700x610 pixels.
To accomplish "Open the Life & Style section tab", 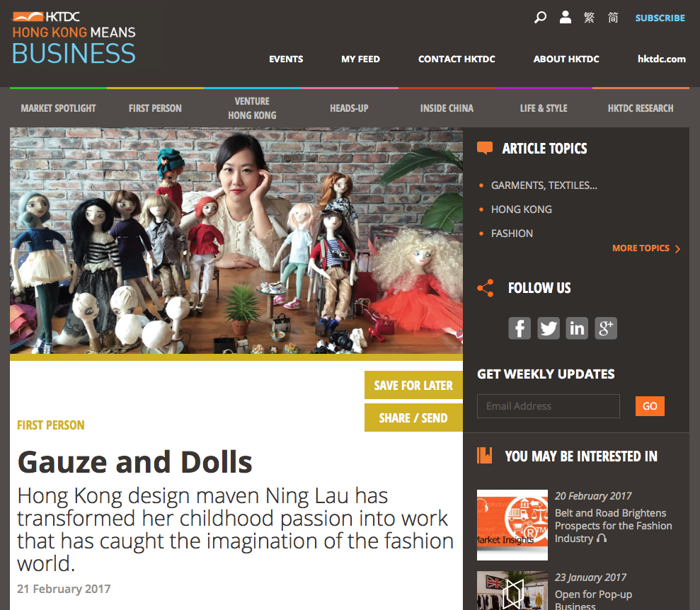I will tap(544, 108).
